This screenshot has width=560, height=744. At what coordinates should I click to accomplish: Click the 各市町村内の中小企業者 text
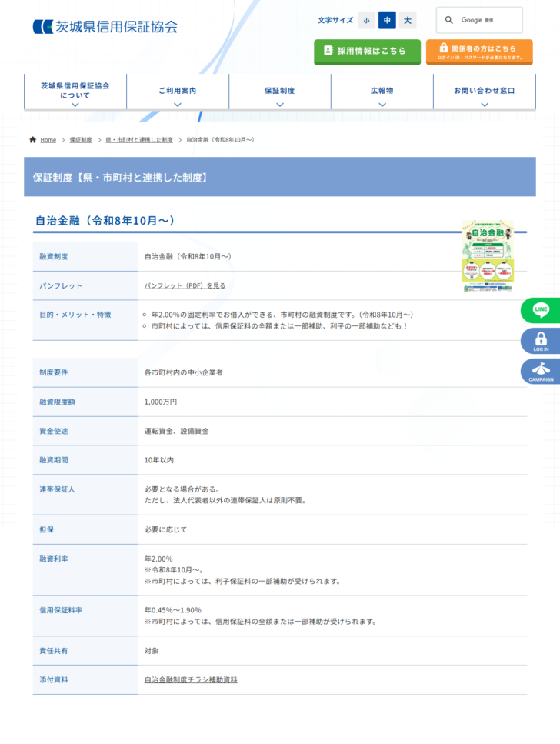coord(184,372)
